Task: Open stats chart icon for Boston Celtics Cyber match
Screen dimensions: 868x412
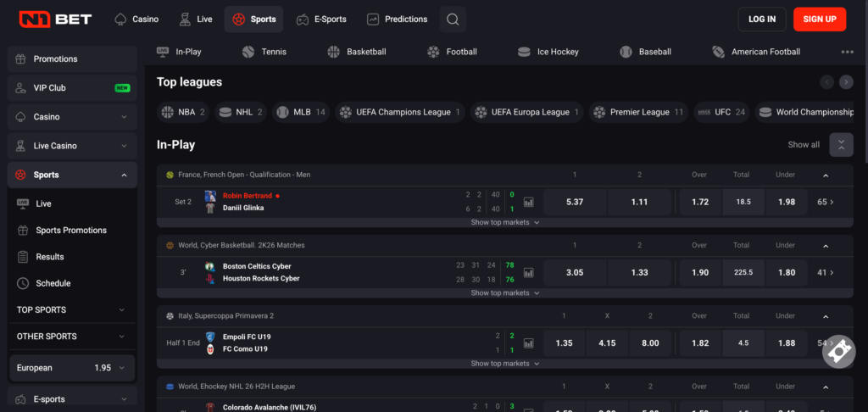Action: pyautogui.click(x=529, y=272)
